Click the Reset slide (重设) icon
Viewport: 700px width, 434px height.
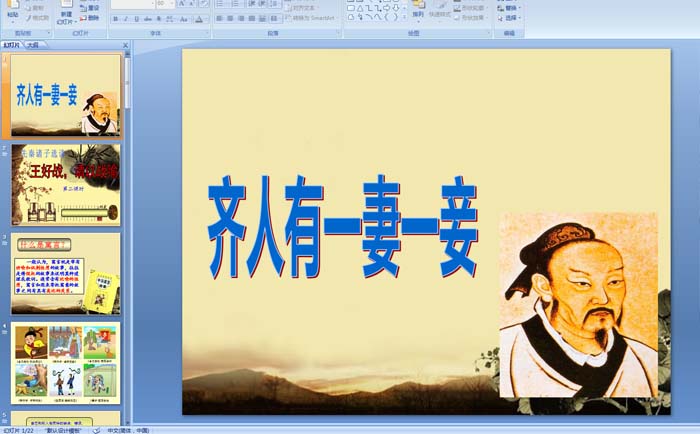[x=83, y=8]
